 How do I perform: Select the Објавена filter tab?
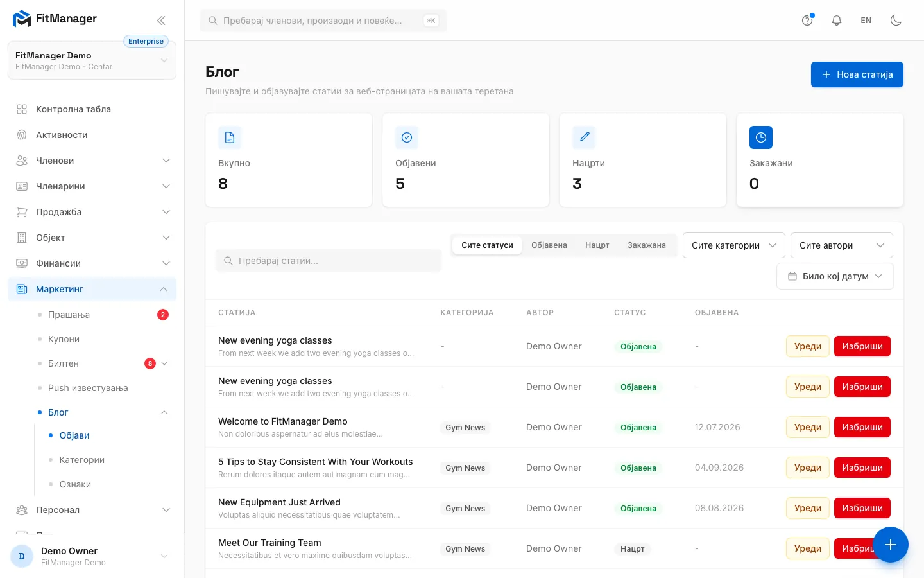coord(549,245)
